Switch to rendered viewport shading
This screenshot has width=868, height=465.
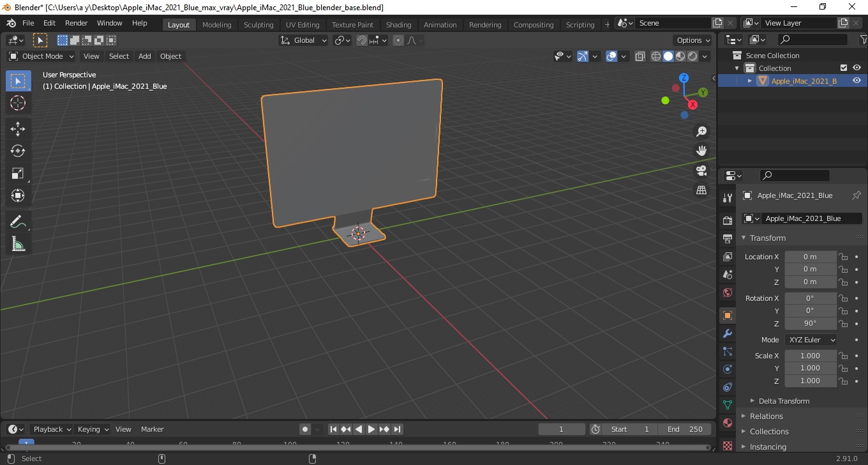[692, 56]
